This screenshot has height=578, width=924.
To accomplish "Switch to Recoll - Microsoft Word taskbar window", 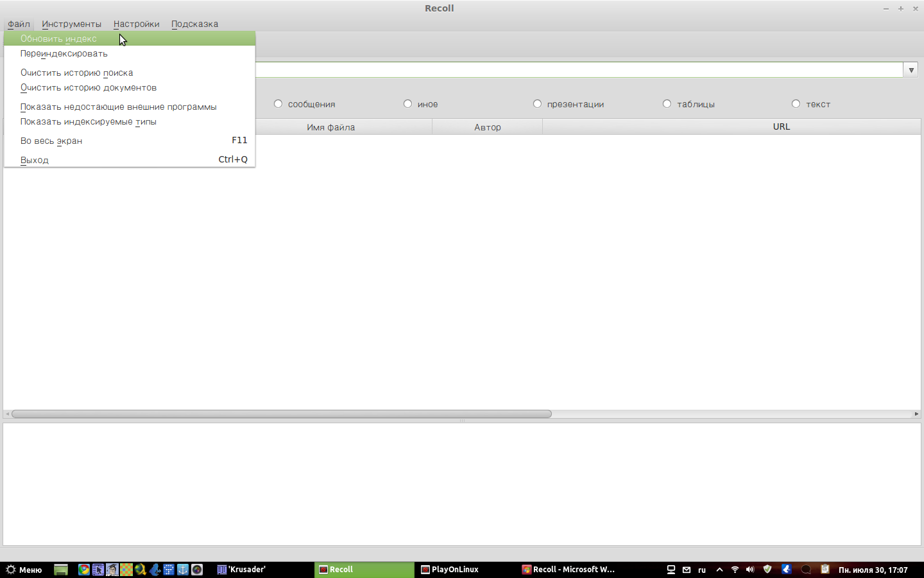I will [569, 570].
